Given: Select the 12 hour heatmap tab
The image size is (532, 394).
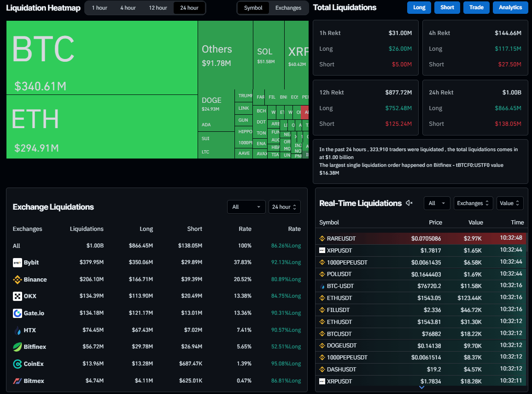Looking at the screenshot, I should point(158,8).
